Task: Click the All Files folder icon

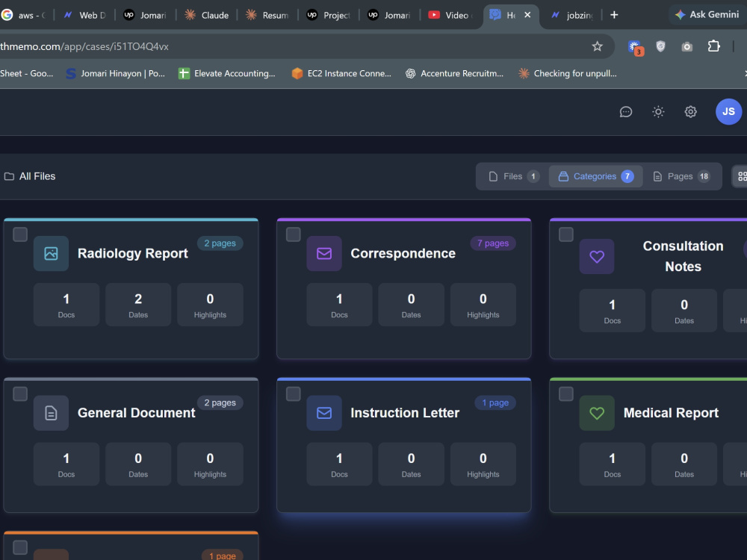Action: tap(9, 176)
